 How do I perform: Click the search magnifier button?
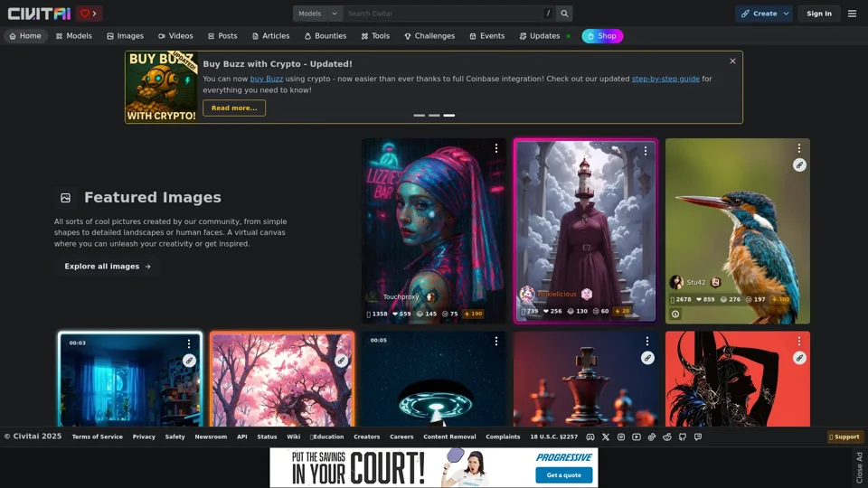point(564,14)
